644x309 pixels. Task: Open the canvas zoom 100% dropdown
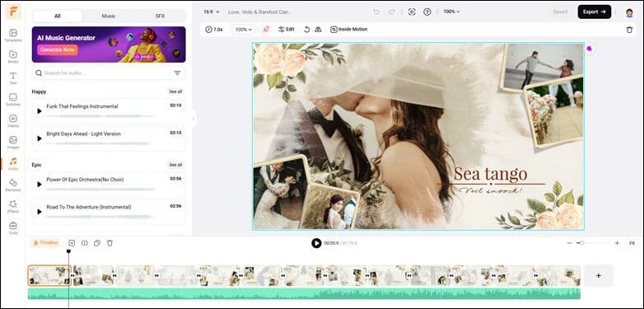[x=451, y=12]
